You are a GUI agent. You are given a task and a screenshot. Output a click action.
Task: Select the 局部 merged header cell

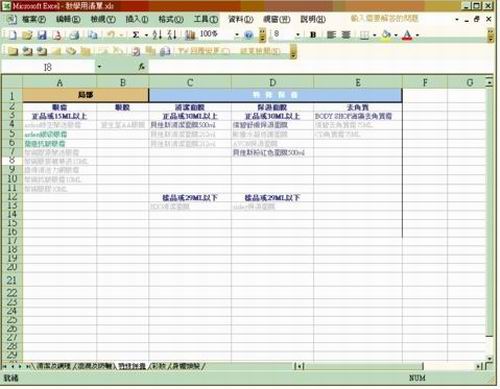coord(85,95)
